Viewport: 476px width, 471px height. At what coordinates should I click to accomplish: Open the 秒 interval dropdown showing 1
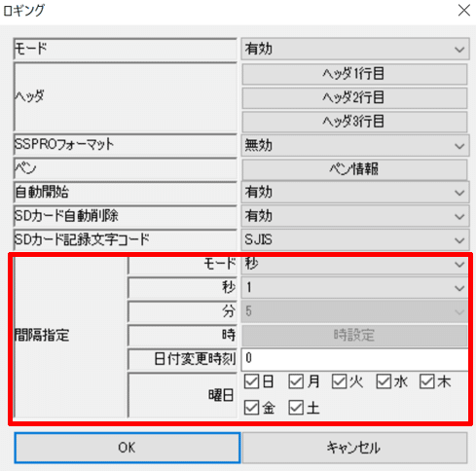(x=355, y=288)
